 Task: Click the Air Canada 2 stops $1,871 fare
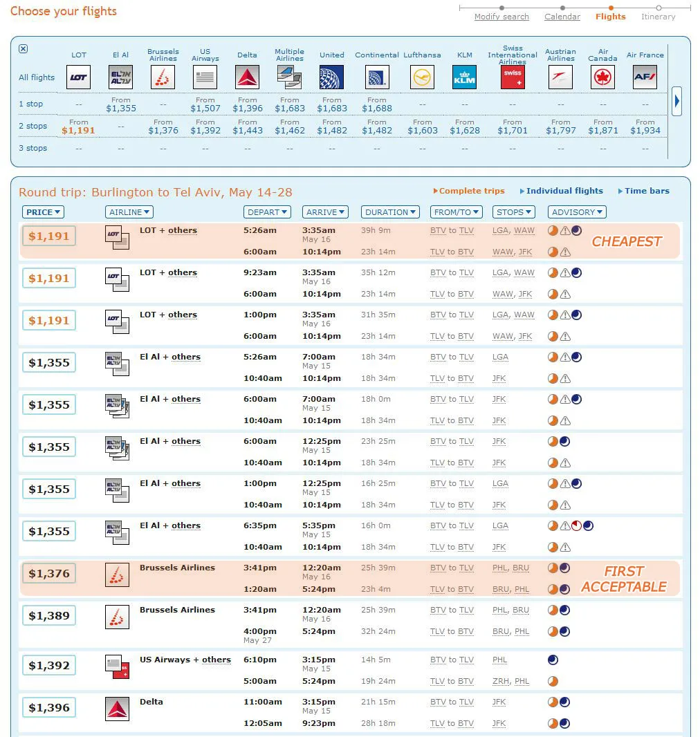603,130
